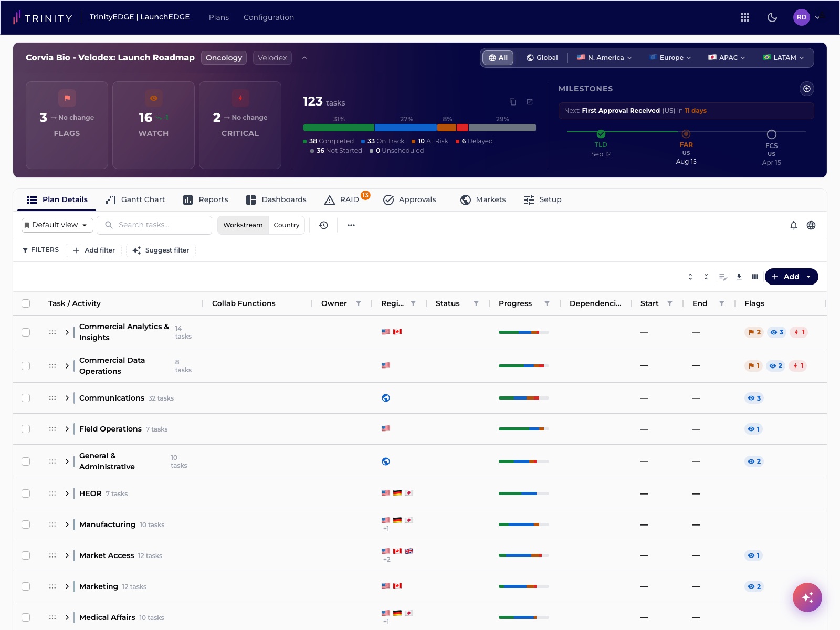
Task: Click the Region column filter icon
Action: (413, 303)
